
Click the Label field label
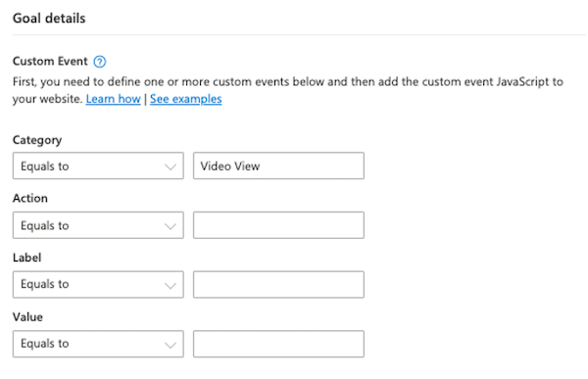[27, 258]
